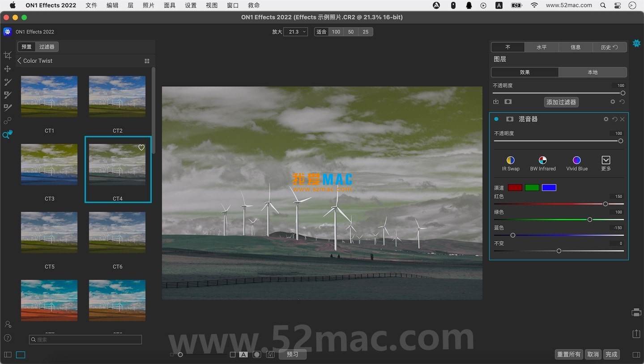Select the Adjustment Brush tool
The image size is (644, 364).
pos(8,95)
